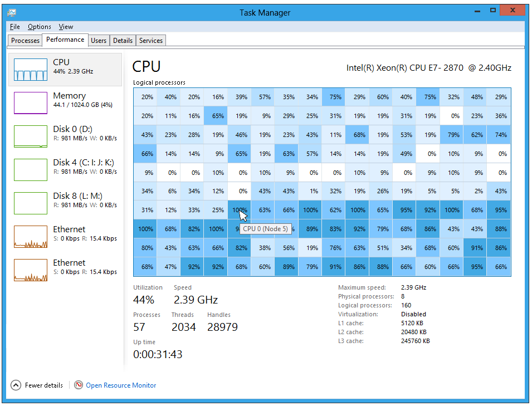The image size is (532, 406).
Task: Open the View menu
Action: [66, 26]
